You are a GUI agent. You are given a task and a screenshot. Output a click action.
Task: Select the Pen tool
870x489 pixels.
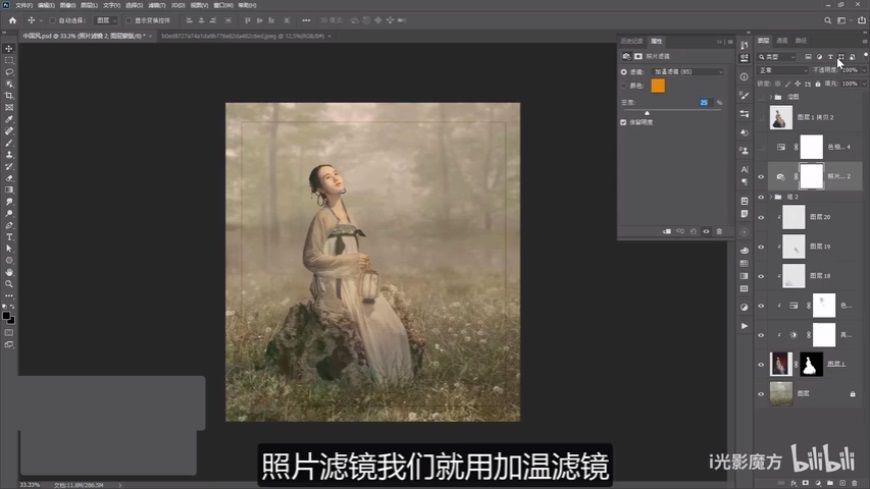[9, 225]
